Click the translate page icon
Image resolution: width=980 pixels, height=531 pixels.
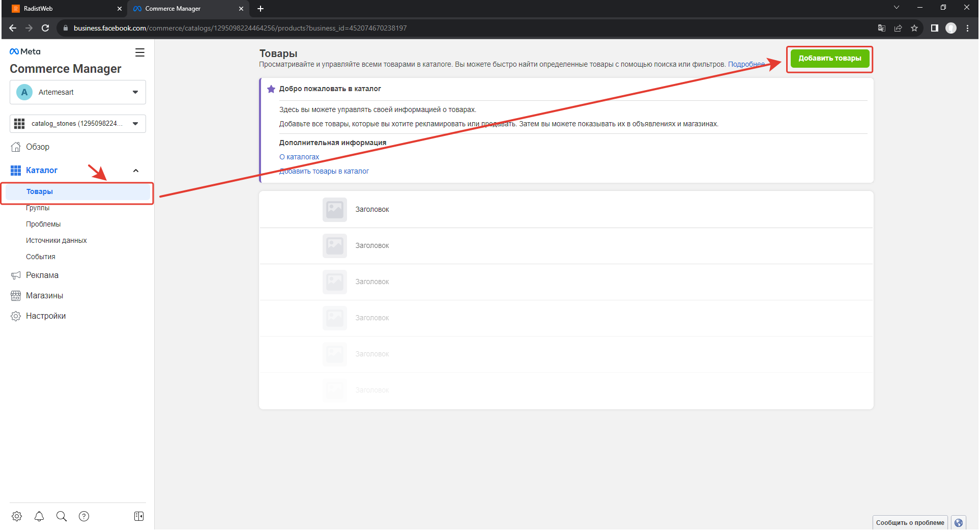882,28
